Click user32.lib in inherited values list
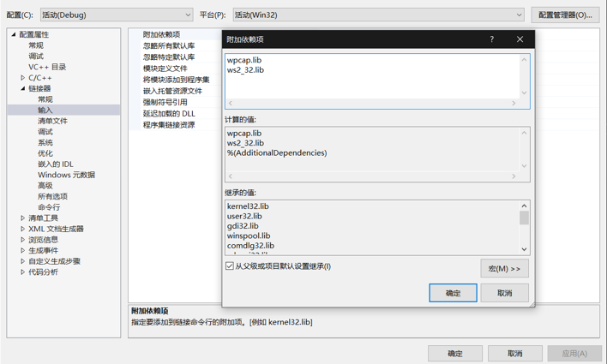This screenshot has height=364, width=607. tap(244, 216)
